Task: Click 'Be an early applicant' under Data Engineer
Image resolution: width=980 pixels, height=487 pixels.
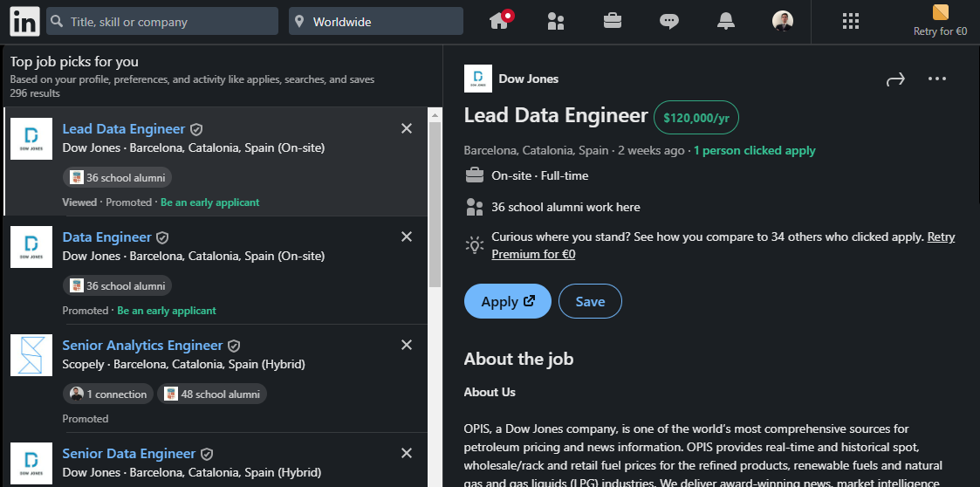Action: click(x=167, y=310)
